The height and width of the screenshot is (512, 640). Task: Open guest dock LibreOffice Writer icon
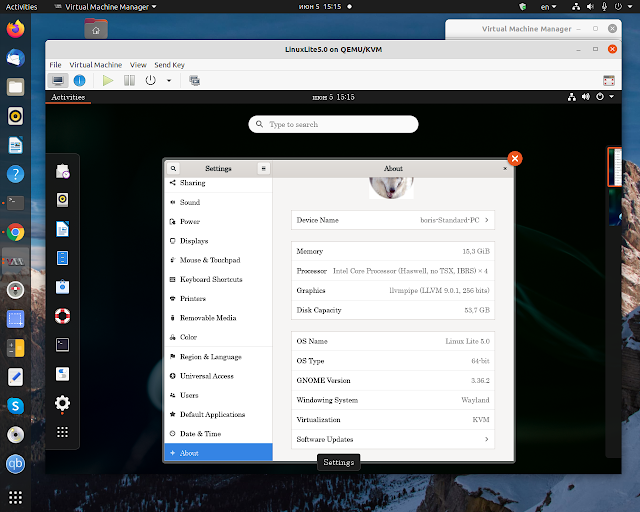coord(62,229)
